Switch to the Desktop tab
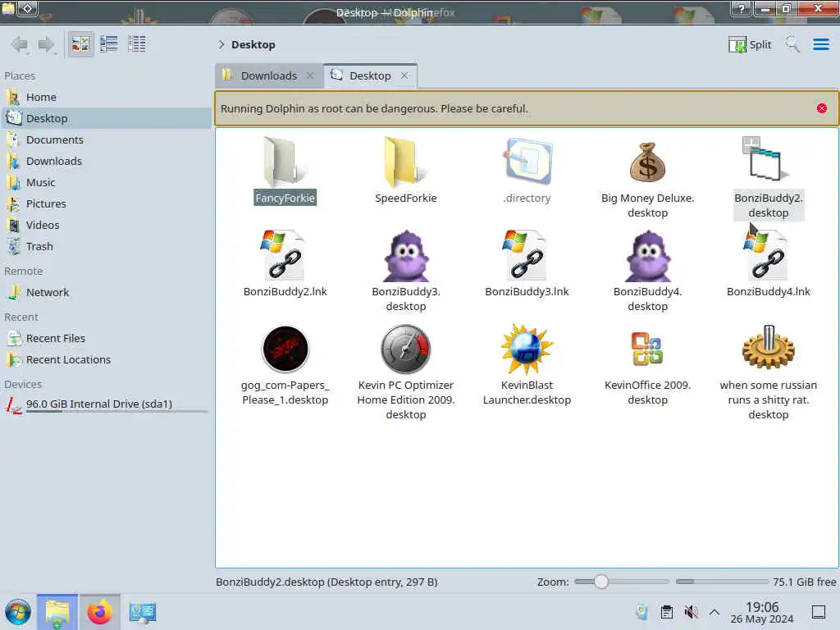 click(370, 75)
